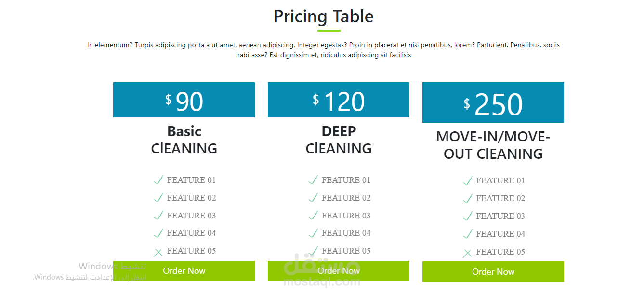Order the Move-In/Move-Out Cleaning plan
Screen dimensions: 644x294
point(493,272)
